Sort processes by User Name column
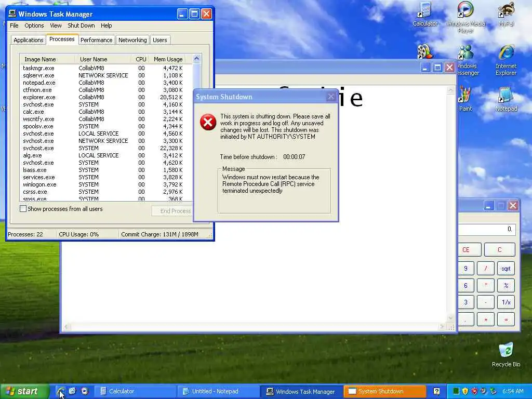The image size is (532, 399). [103, 59]
